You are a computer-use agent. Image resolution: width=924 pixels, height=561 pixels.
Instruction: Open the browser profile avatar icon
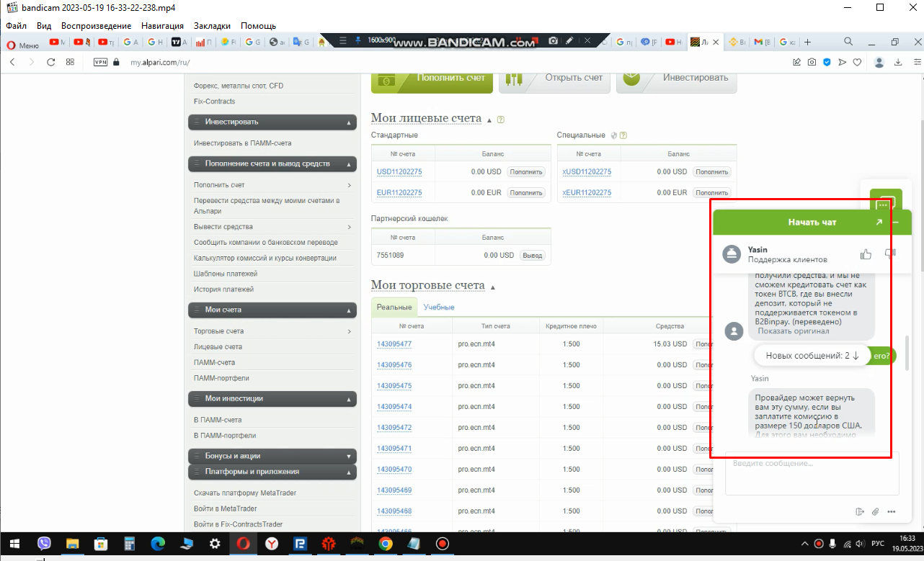point(879,62)
